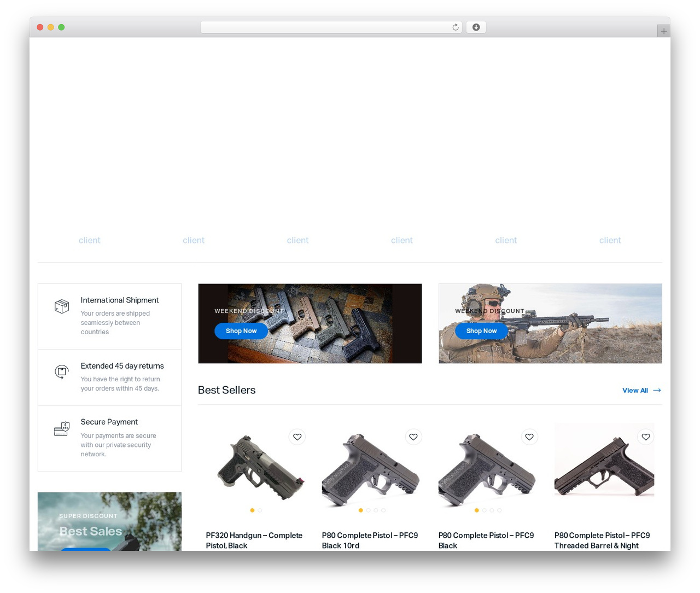Click the browser address bar field
The width and height of the screenshot is (700, 593).
point(331,27)
